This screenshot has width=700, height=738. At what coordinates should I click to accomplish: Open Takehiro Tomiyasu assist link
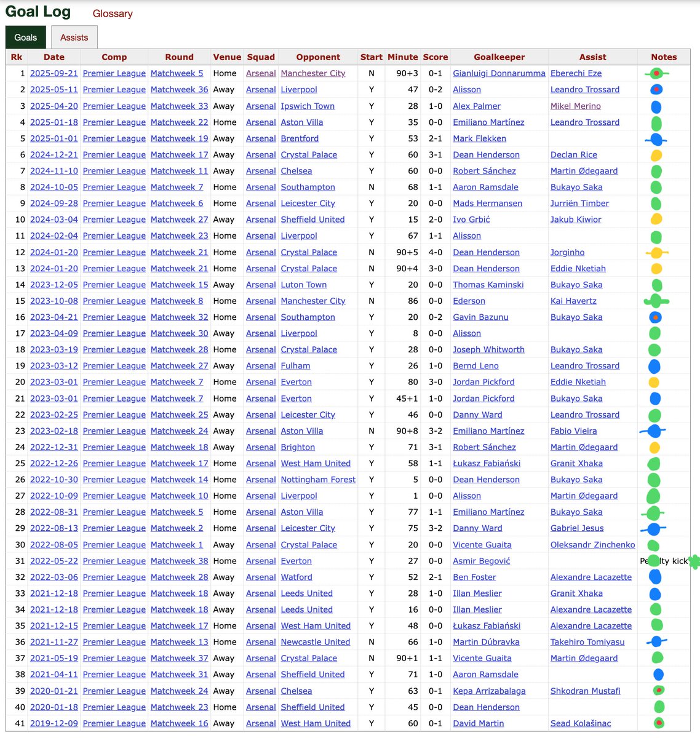click(587, 642)
